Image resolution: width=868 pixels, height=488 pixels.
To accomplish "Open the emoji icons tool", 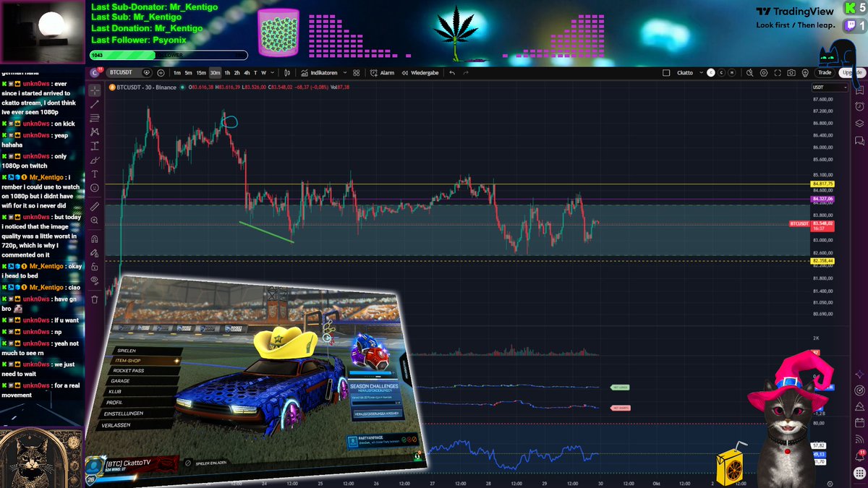I will (95, 188).
